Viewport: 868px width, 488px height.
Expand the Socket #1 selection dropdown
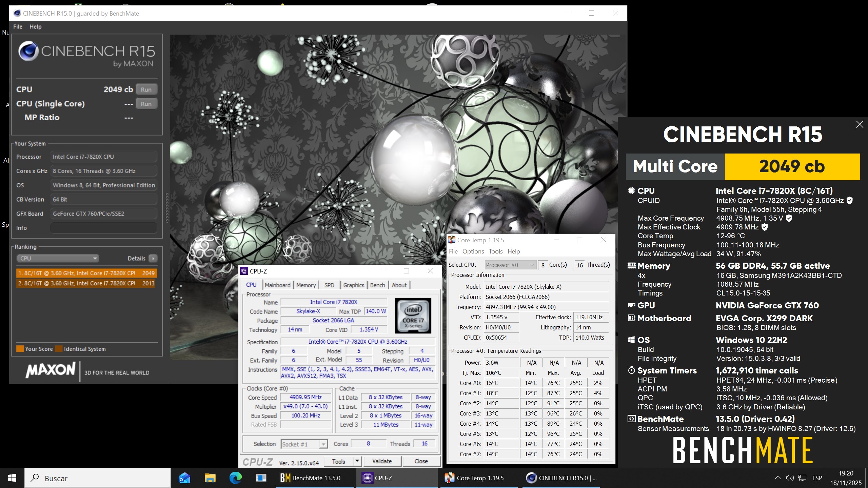tap(323, 444)
